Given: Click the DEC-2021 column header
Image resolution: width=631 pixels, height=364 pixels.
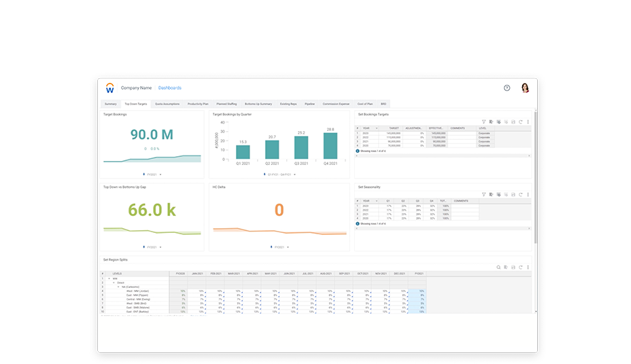Looking at the screenshot, I should (399, 274).
